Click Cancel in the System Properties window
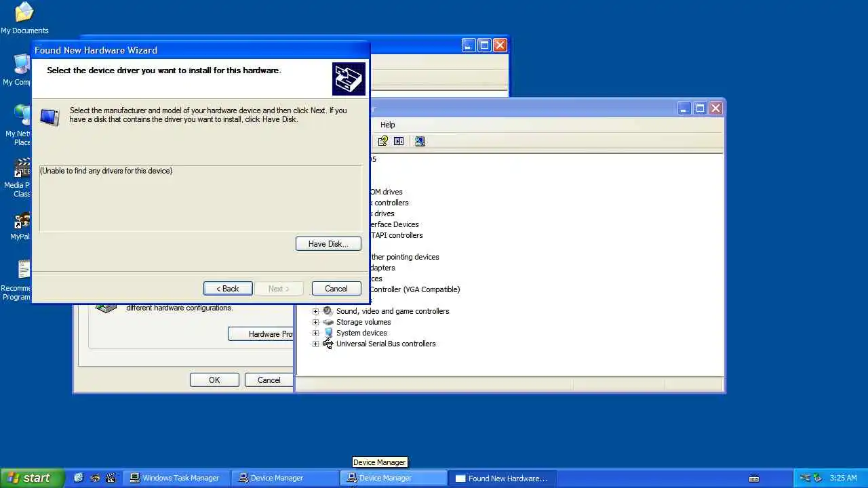Image resolution: width=868 pixels, height=488 pixels. tap(269, 380)
